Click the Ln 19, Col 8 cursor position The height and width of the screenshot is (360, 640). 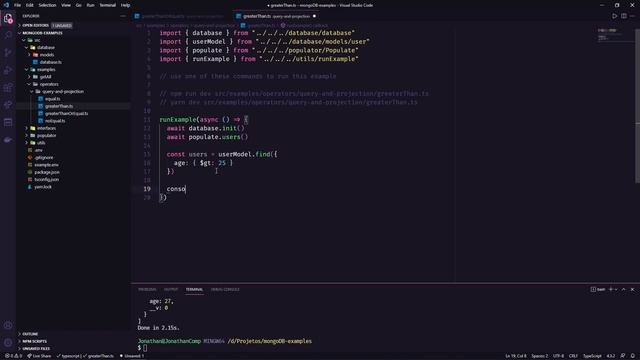pyautogui.click(x=516, y=356)
